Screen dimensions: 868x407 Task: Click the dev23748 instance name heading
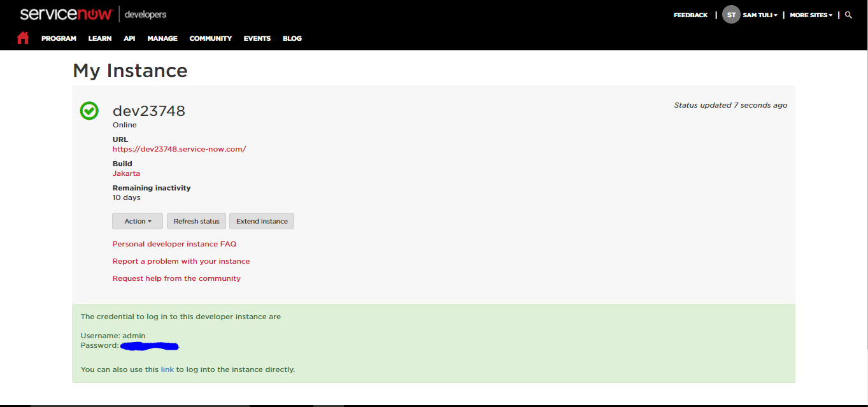[149, 111]
